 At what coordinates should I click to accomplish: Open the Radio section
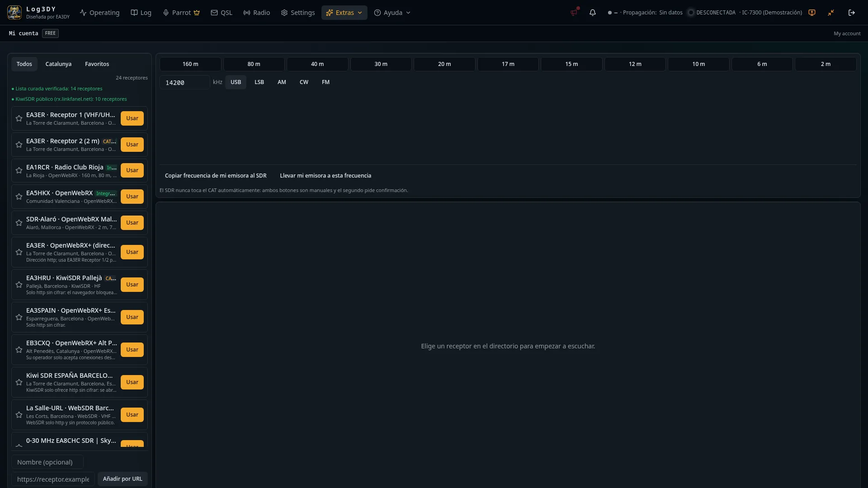click(257, 13)
